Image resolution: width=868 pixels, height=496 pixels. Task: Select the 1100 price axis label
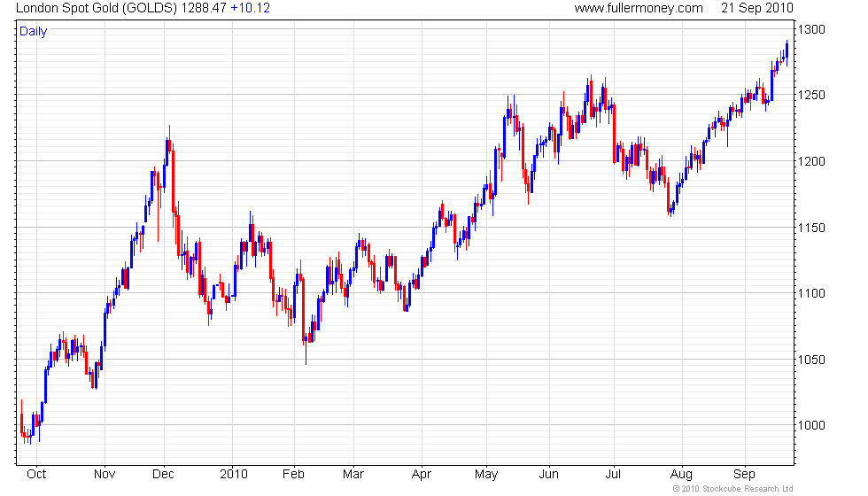click(x=811, y=293)
